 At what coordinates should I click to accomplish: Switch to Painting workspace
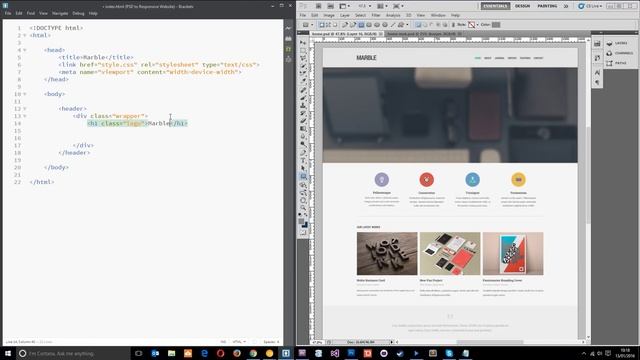click(x=547, y=6)
